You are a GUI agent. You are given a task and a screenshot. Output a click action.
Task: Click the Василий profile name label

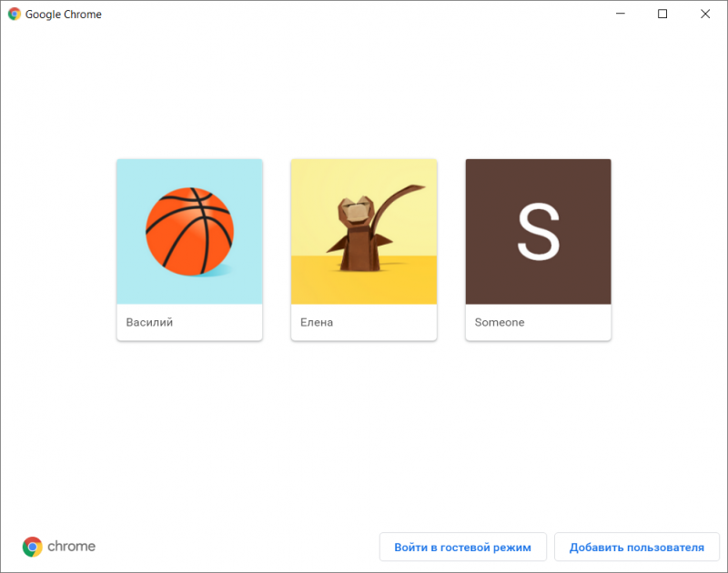[149, 322]
